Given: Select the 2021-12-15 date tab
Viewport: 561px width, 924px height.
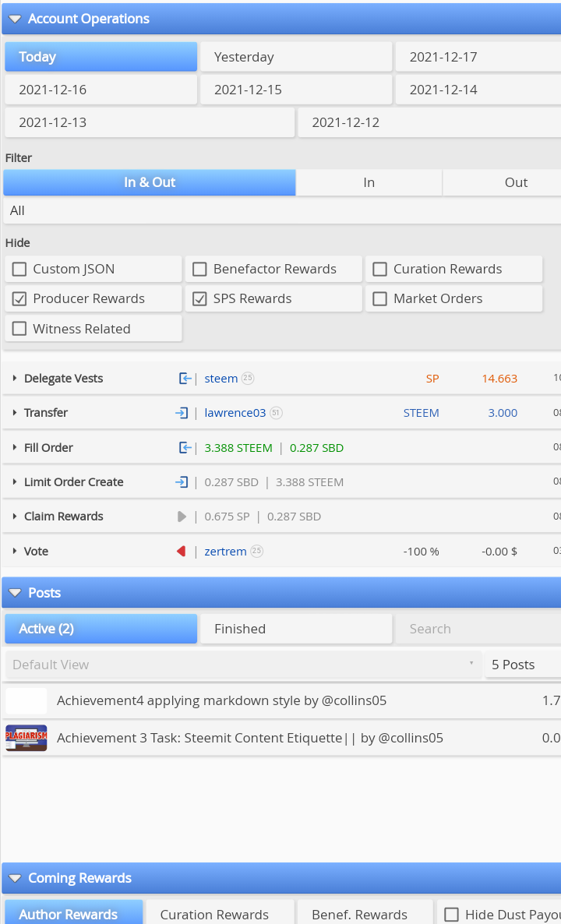Looking at the screenshot, I should click(296, 90).
